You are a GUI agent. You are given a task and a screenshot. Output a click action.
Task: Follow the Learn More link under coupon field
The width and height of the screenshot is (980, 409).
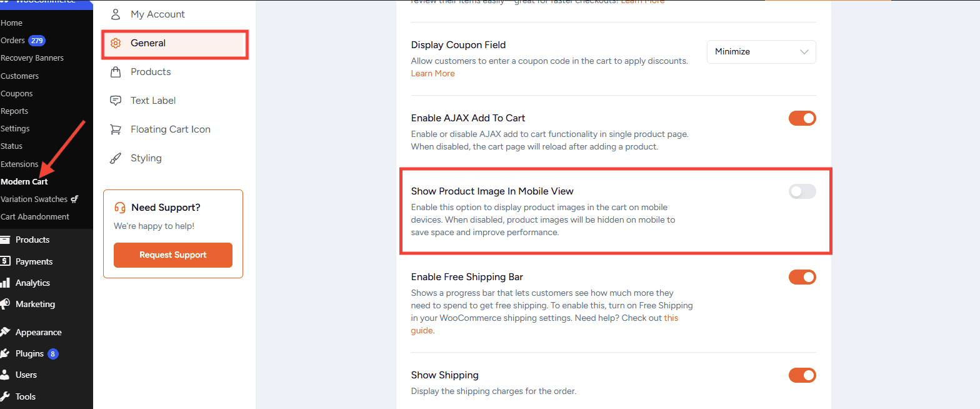click(x=432, y=73)
